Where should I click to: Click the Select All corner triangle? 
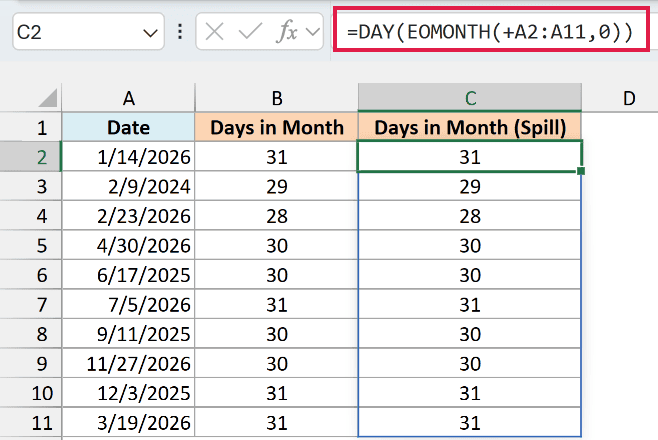pos(47,98)
